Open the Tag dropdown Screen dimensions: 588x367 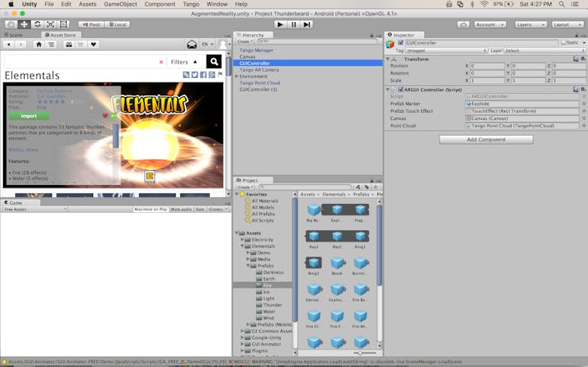(447, 51)
